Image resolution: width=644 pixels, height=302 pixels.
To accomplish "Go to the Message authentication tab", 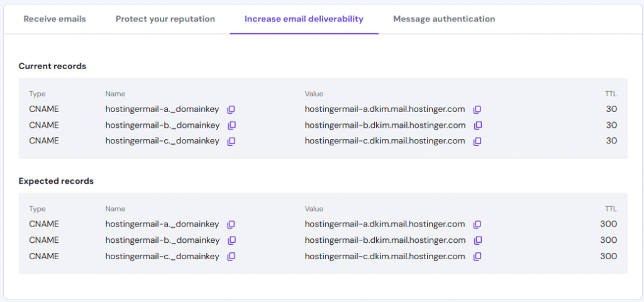I will 444,19.
